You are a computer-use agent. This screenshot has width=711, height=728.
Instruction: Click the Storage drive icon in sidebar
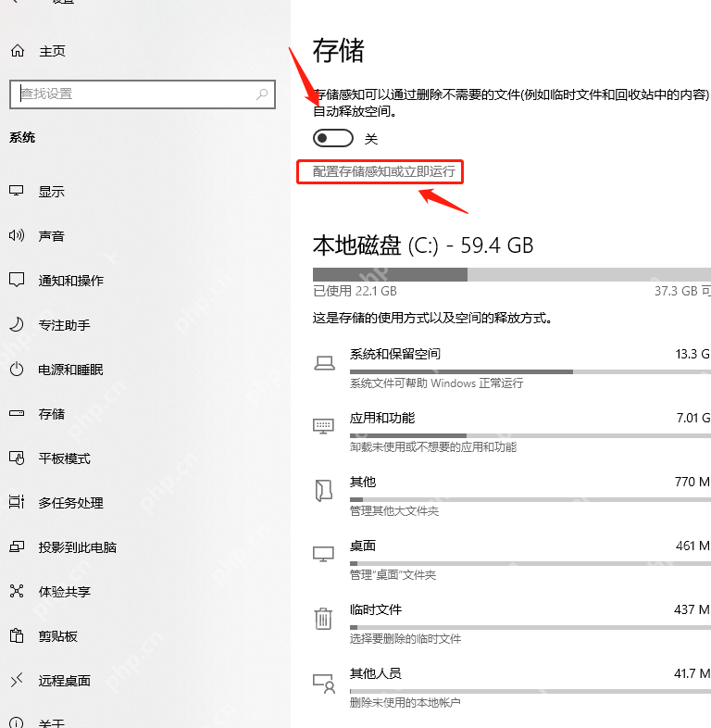pos(17,413)
